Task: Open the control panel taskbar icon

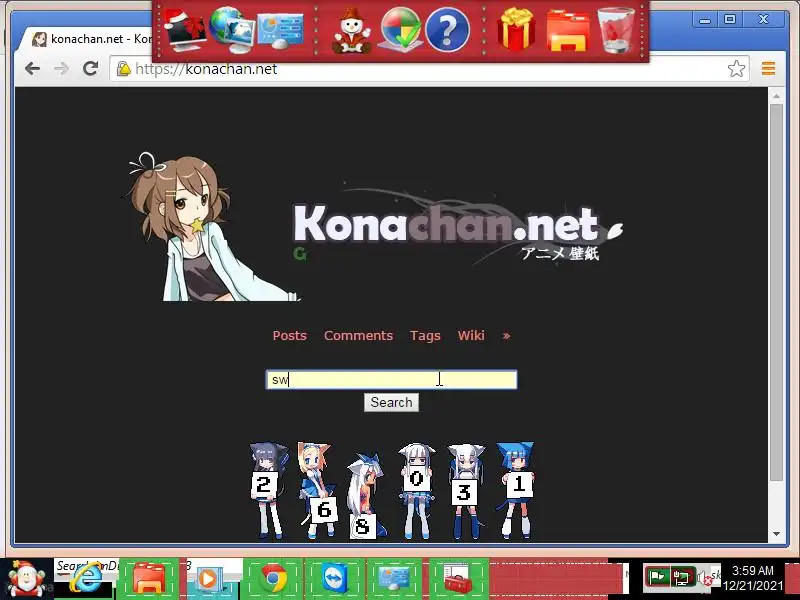Action: pyautogui.click(x=394, y=579)
